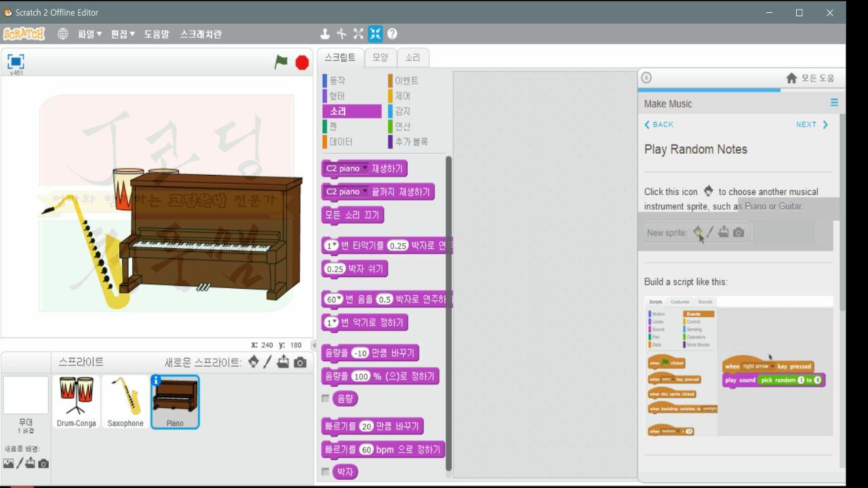The width and height of the screenshot is (868, 488).
Task: Paint a new sprite with brush icon
Action: pyautogui.click(x=268, y=362)
